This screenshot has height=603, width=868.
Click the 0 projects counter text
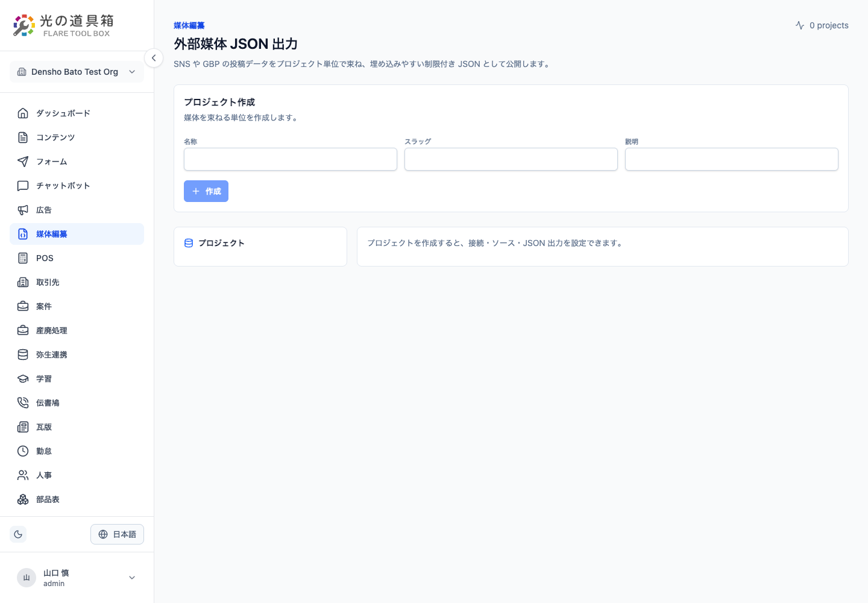(x=829, y=25)
